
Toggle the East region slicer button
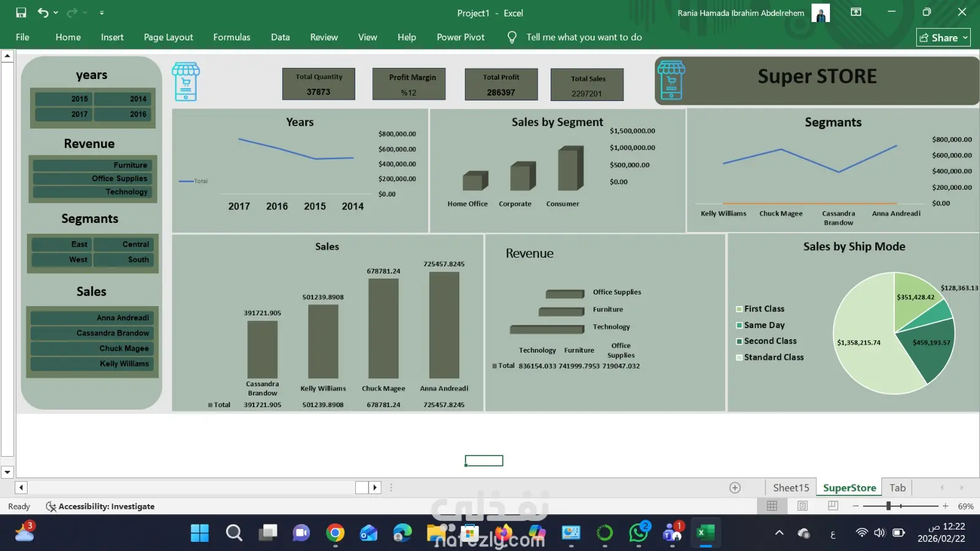pyautogui.click(x=62, y=244)
